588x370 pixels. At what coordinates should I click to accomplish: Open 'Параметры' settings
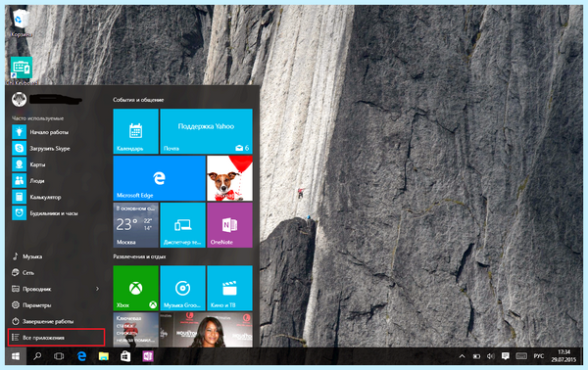56,305
